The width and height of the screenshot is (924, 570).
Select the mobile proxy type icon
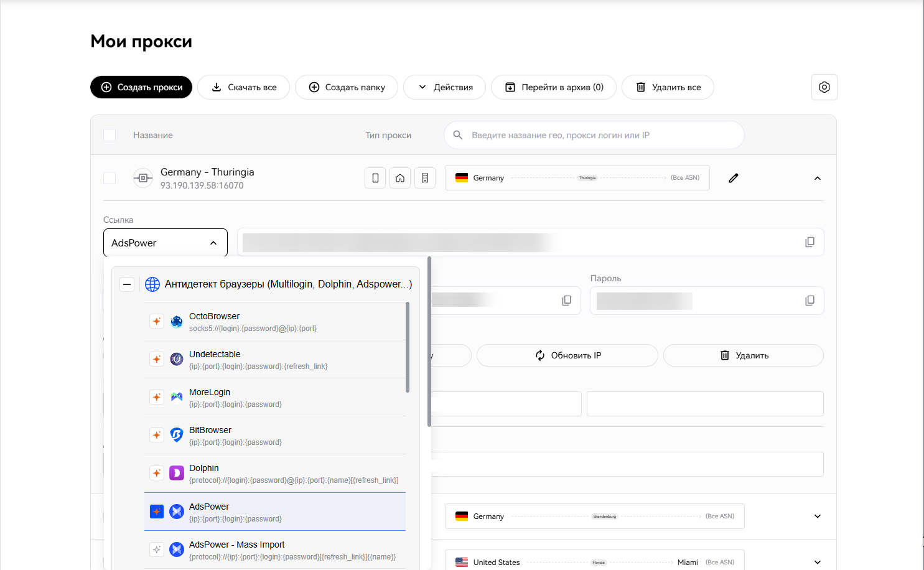[x=375, y=178]
